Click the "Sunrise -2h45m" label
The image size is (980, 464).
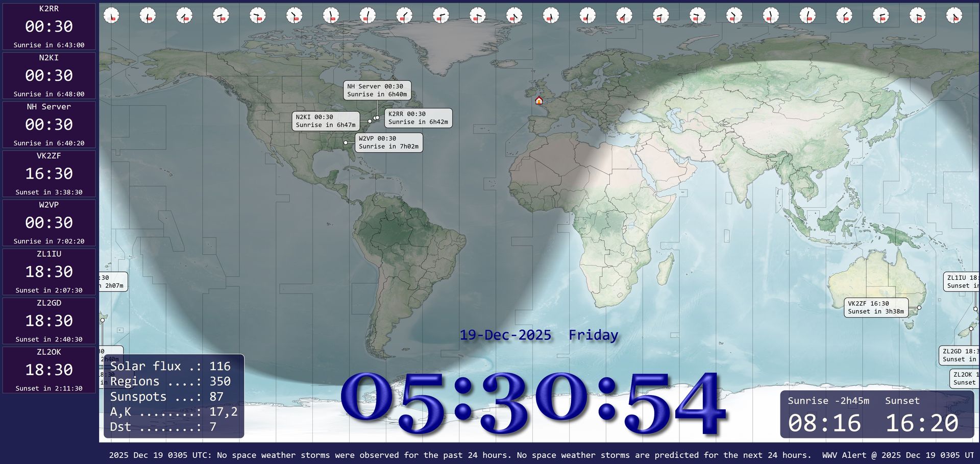pos(828,401)
